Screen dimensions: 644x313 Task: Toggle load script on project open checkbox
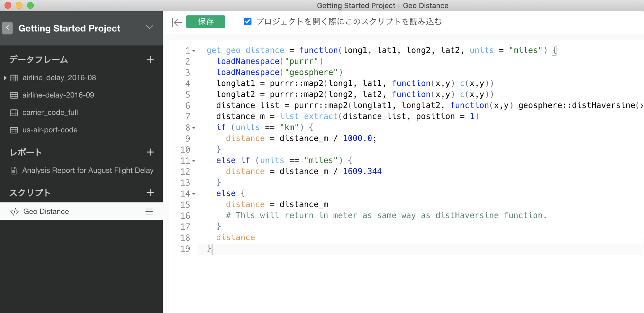click(x=248, y=22)
